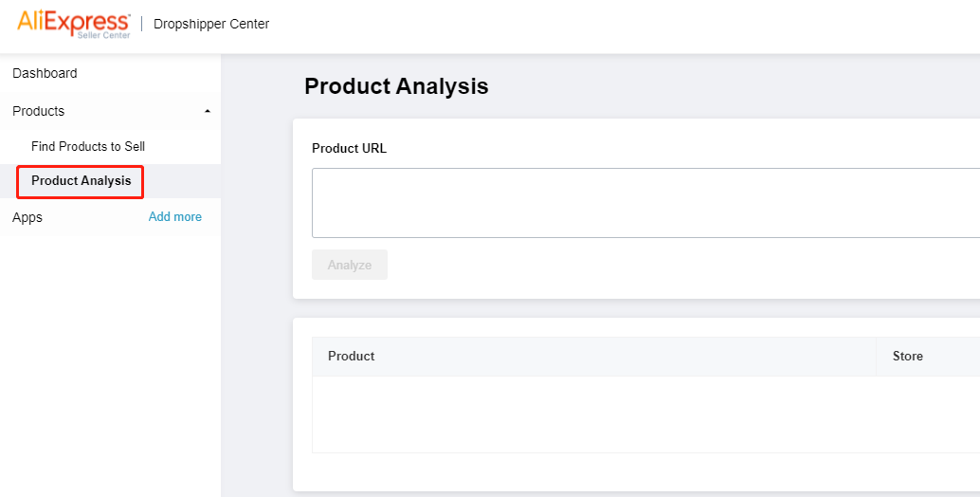Collapse the Products section arrow
The image size is (980, 497).
tap(208, 111)
